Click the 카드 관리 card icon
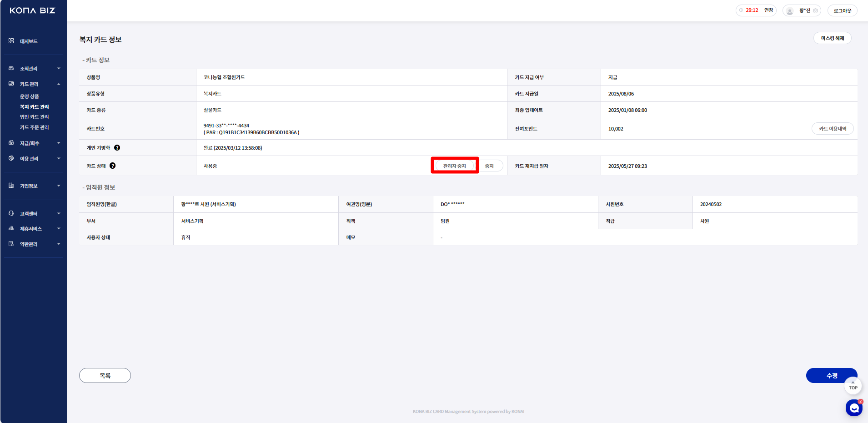868x423 pixels. [x=11, y=84]
